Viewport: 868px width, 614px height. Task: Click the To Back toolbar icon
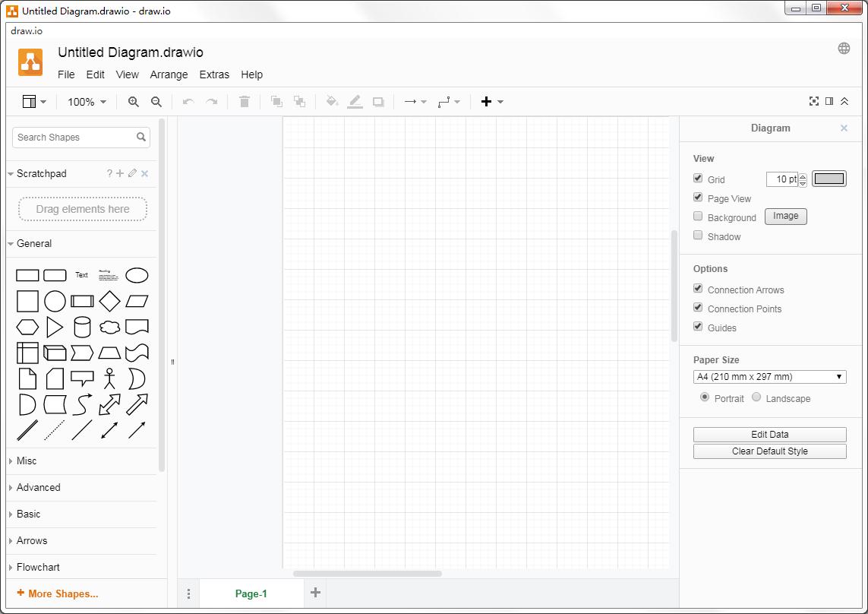(x=299, y=101)
